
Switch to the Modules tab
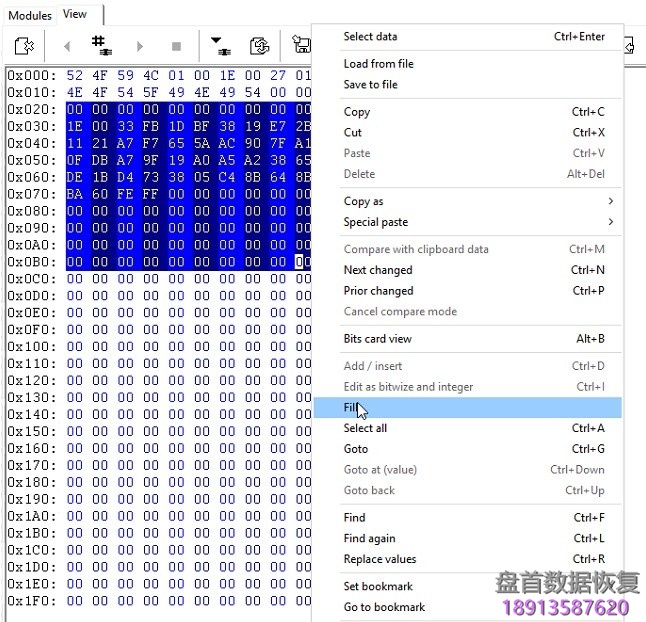[30, 15]
